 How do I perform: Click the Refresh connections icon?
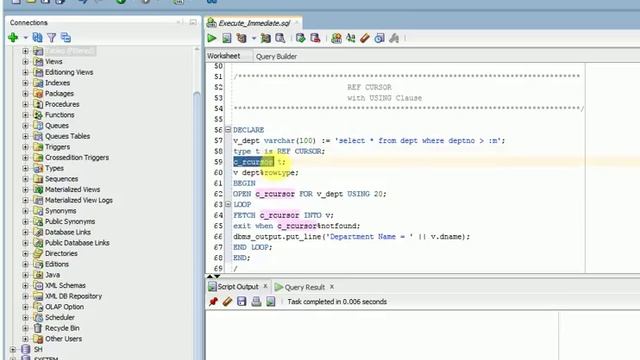pos(37,38)
